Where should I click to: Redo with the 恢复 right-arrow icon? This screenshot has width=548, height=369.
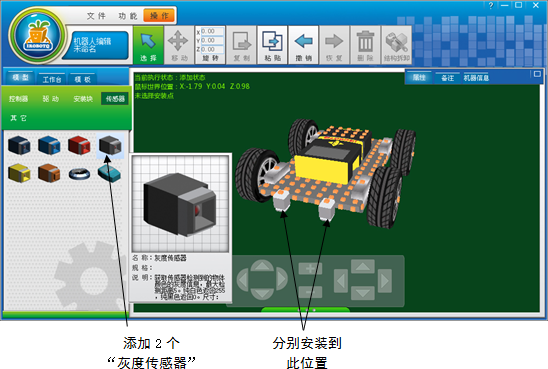point(334,45)
